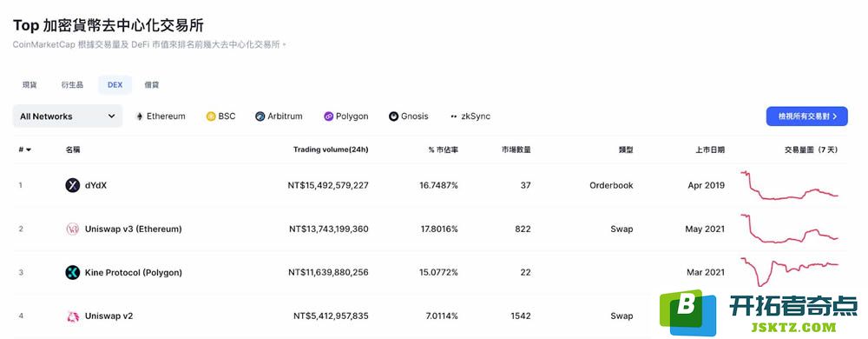This screenshot has width=868, height=339.
Task: Open the Uniswap v2 link
Action: 109,316
